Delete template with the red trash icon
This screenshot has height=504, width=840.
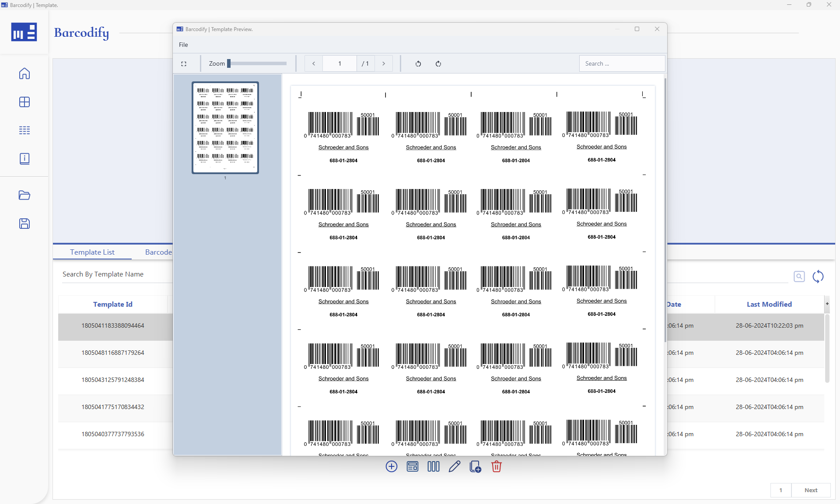496,466
